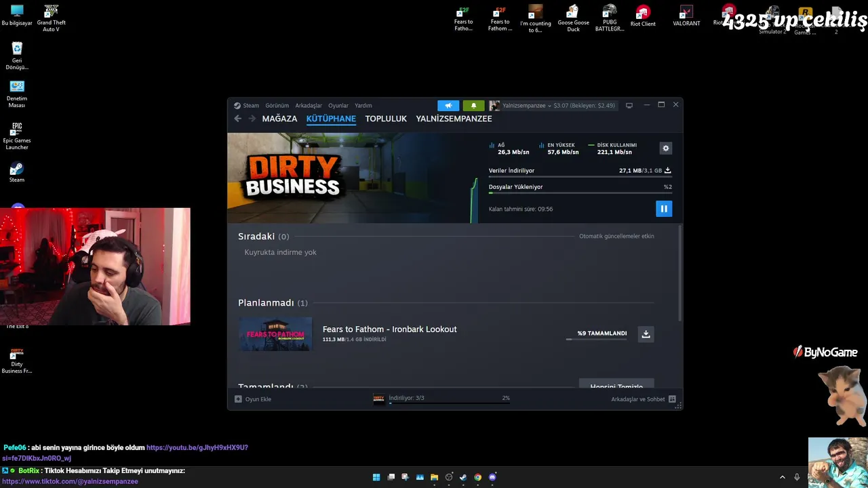Screen dimensions: 868x488
Task: Open Grand Theft Auto V desktop shortcut
Action: click(51, 19)
